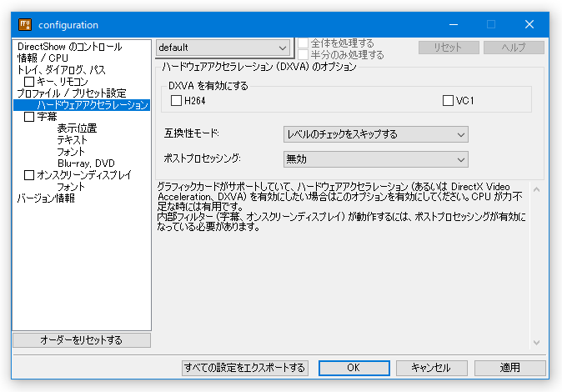
Task: Select トレイ、ダイアログ、パス tree item
Action: tap(62, 69)
